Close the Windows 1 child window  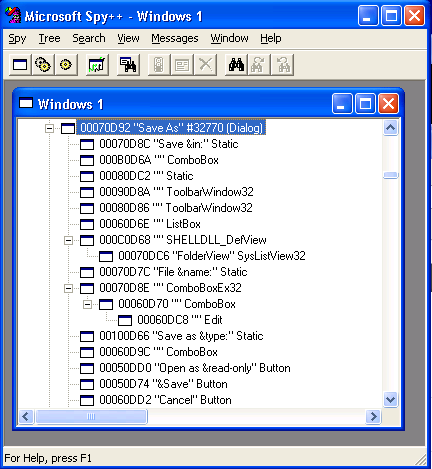389,104
